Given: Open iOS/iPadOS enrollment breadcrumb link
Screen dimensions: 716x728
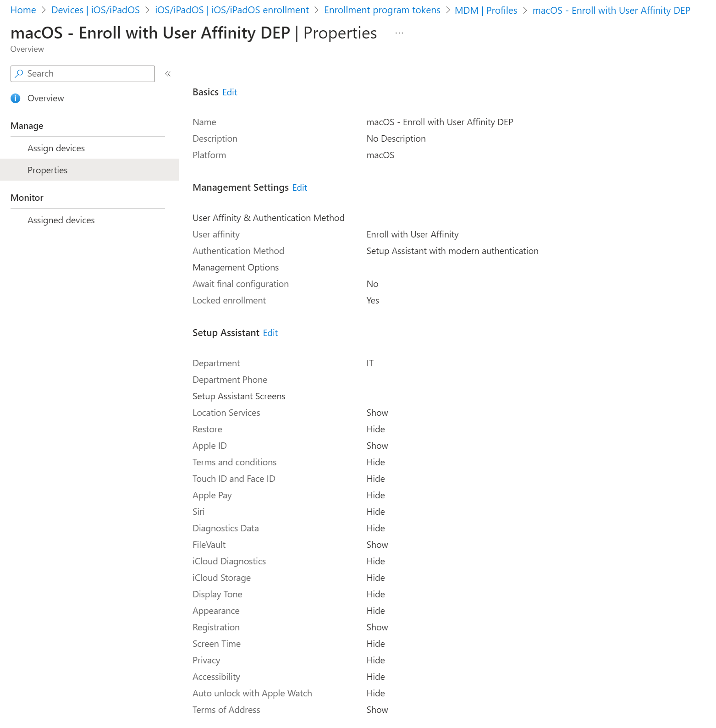Looking at the screenshot, I should click(x=232, y=10).
